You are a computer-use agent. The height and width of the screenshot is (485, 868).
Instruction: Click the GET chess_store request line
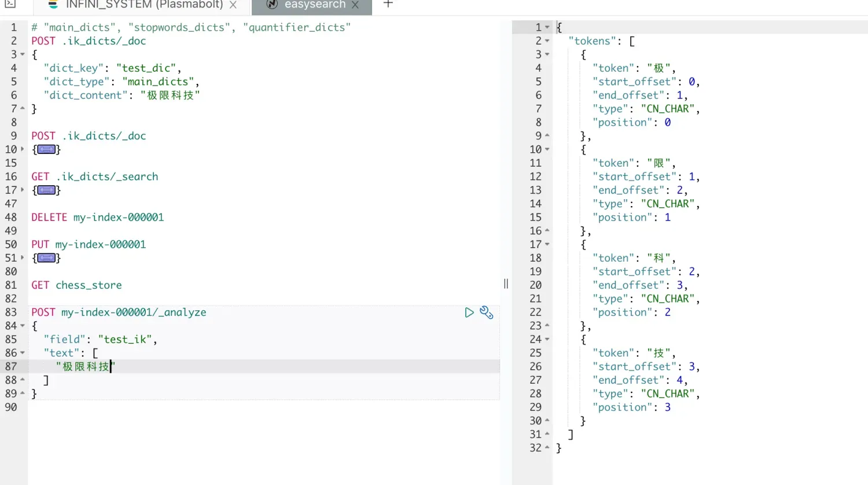pyautogui.click(x=76, y=285)
